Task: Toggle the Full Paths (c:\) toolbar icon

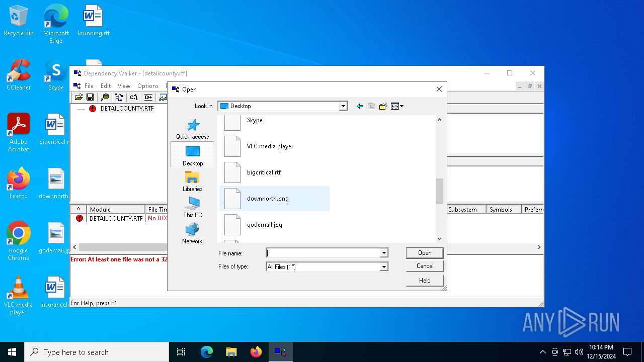Action: [134, 98]
